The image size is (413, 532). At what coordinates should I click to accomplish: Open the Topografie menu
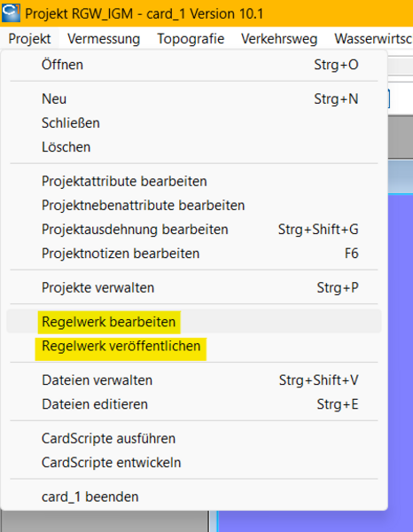191,39
